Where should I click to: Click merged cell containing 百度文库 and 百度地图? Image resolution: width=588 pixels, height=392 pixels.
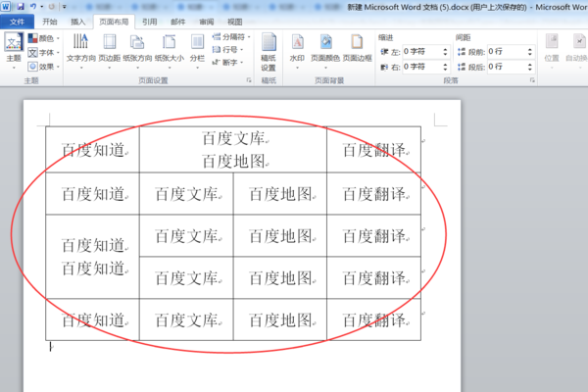pyautogui.click(x=233, y=150)
